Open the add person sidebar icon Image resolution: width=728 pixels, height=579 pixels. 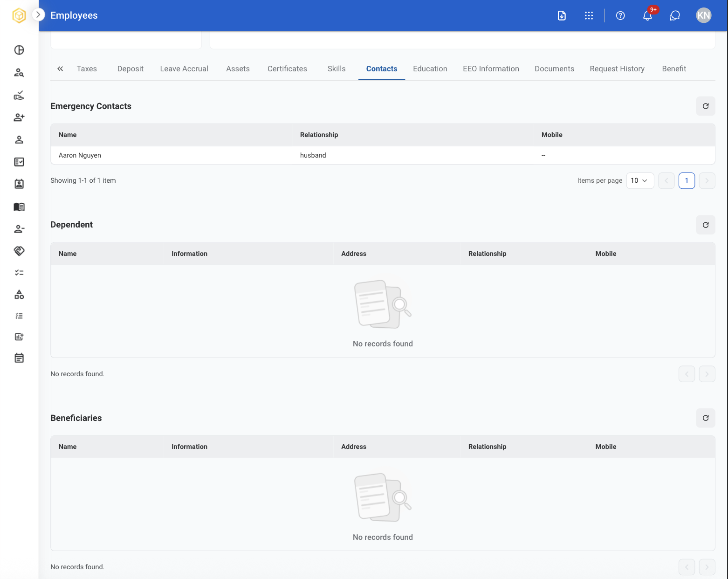coord(19,117)
